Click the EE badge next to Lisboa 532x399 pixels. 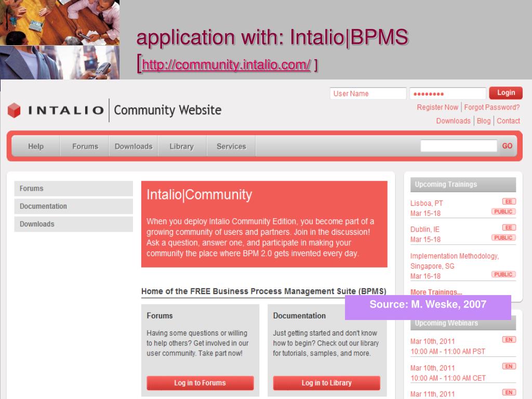[x=509, y=202]
